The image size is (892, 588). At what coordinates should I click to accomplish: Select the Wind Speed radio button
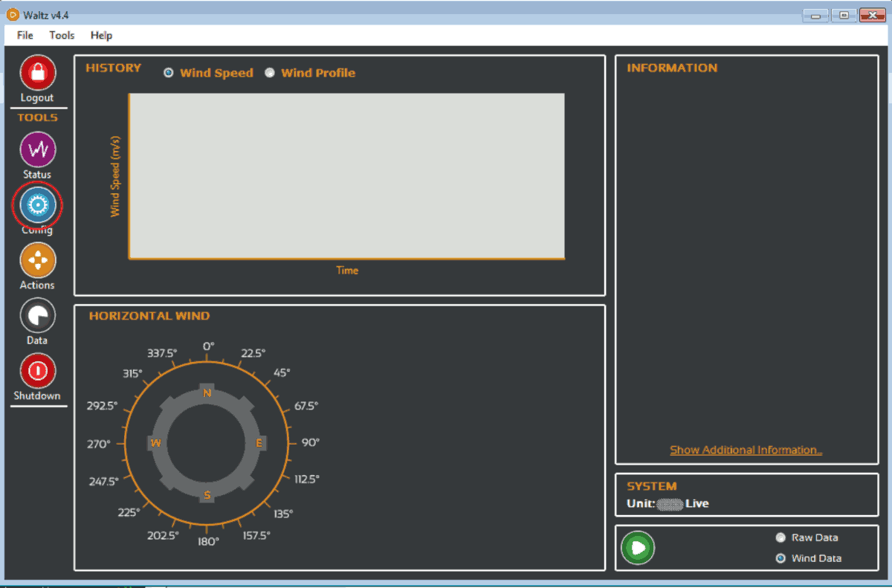[x=169, y=73]
